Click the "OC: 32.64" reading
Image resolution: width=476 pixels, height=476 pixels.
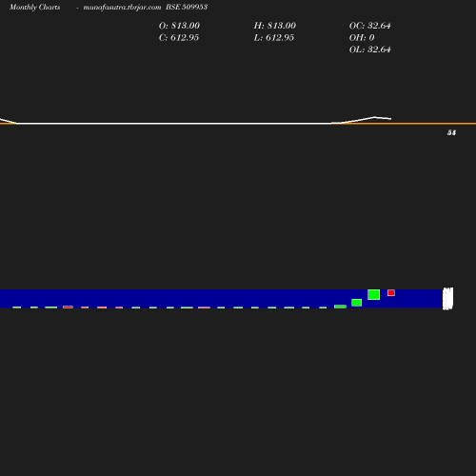[x=370, y=26]
